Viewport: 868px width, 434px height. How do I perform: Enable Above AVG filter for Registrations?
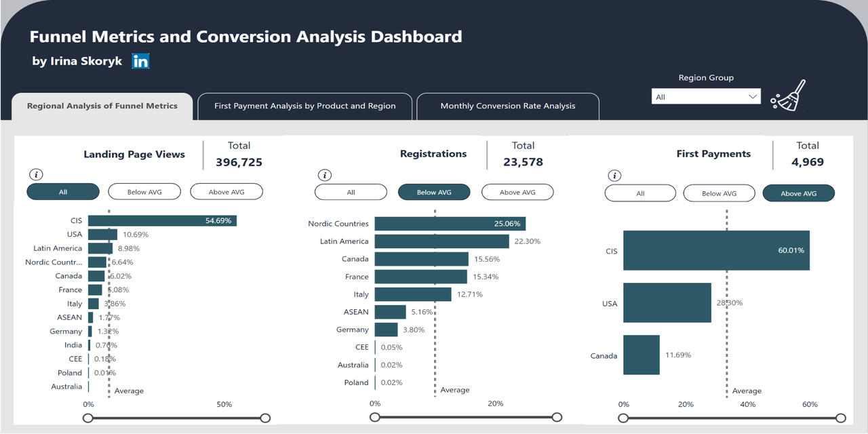click(x=517, y=192)
